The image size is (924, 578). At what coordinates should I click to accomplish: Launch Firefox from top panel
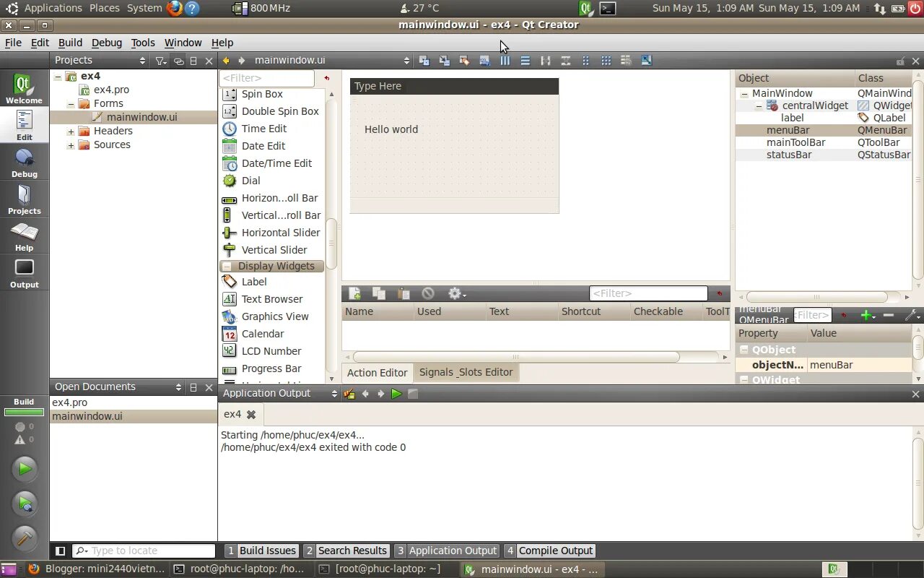tap(175, 8)
